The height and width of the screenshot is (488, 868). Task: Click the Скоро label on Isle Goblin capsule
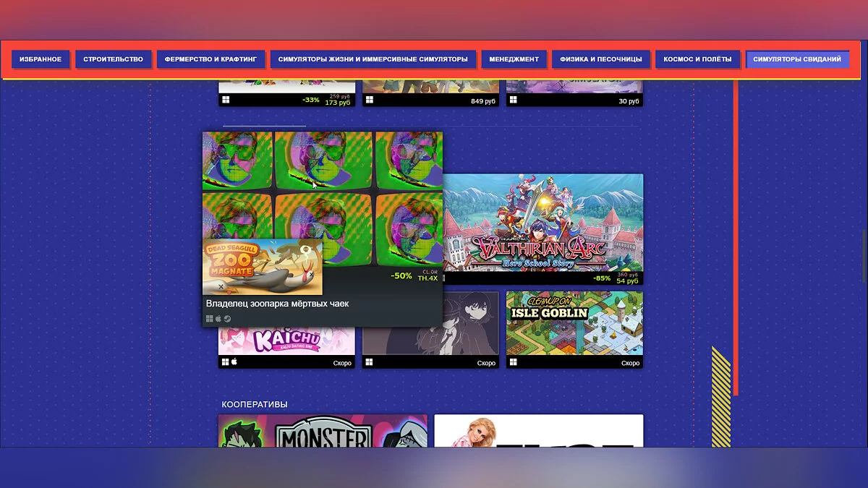tap(630, 363)
